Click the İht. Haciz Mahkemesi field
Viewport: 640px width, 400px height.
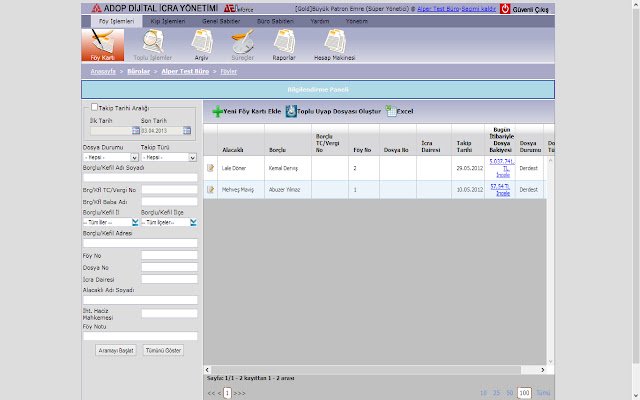(x=169, y=313)
